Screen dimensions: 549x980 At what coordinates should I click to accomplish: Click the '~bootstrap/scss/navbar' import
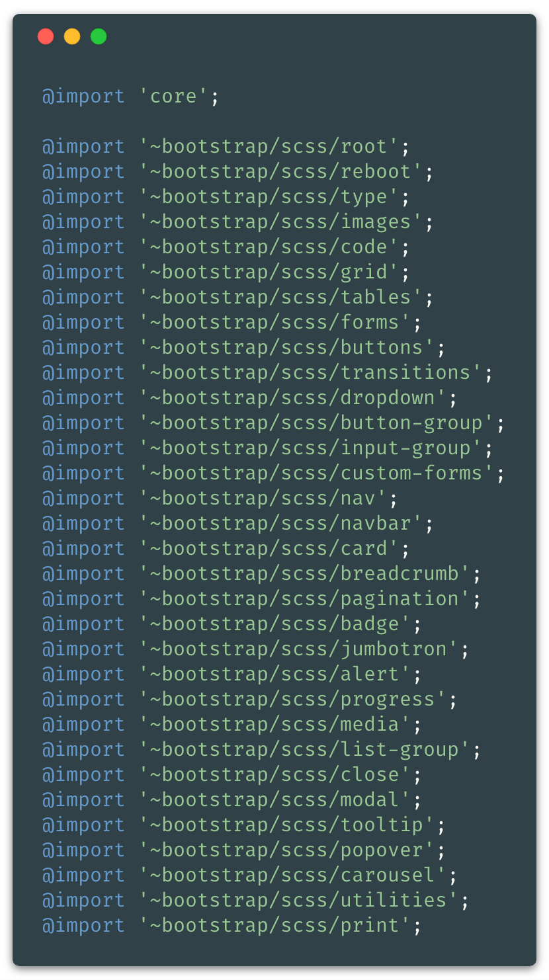pyautogui.click(x=238, y=524)
